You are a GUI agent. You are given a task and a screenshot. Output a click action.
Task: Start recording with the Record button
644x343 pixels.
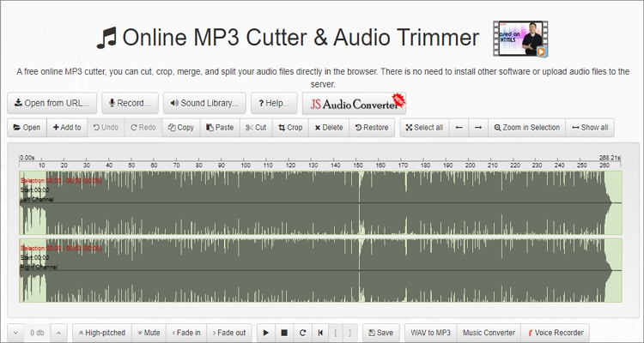click(x=130, y=103)
